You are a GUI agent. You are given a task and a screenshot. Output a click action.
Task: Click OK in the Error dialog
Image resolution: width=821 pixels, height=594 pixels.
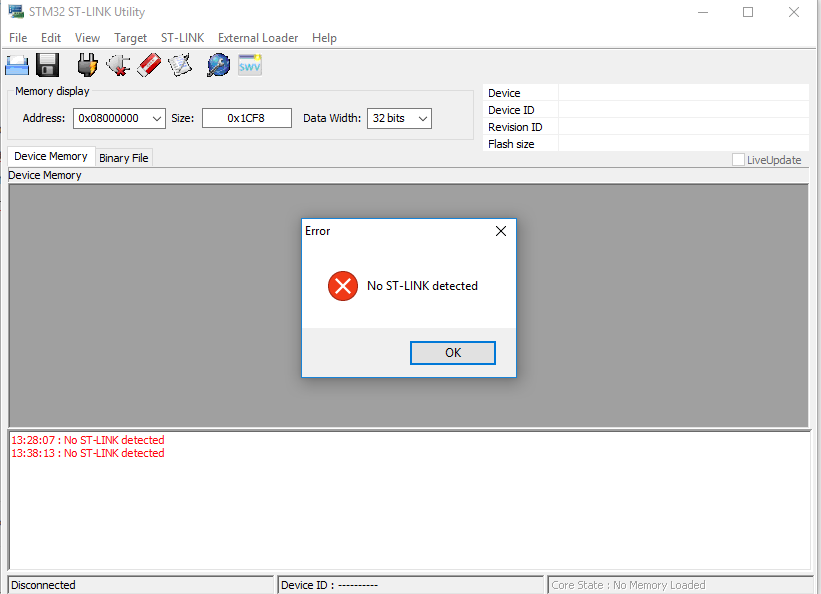coord(453,353)
